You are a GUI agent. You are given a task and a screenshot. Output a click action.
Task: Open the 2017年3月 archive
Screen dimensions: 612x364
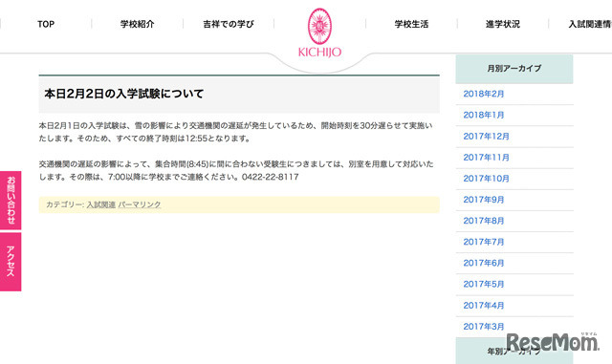pos(484,327)
